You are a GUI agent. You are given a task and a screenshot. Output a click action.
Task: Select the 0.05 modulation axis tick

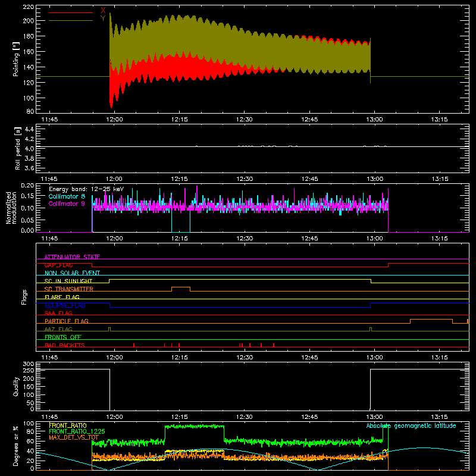click(x=27, y=220)
